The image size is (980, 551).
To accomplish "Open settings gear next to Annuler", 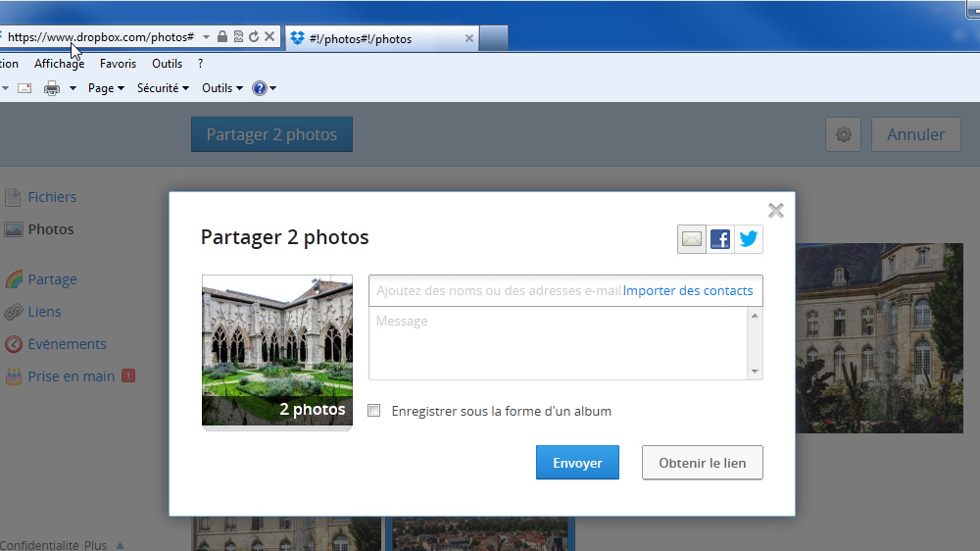I will 843,134.
